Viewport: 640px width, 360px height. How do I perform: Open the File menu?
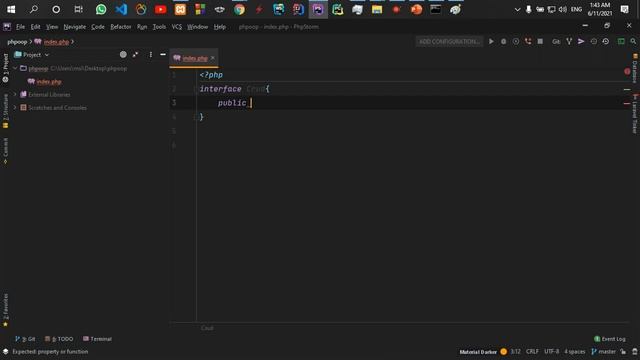[x=20, y=27]
